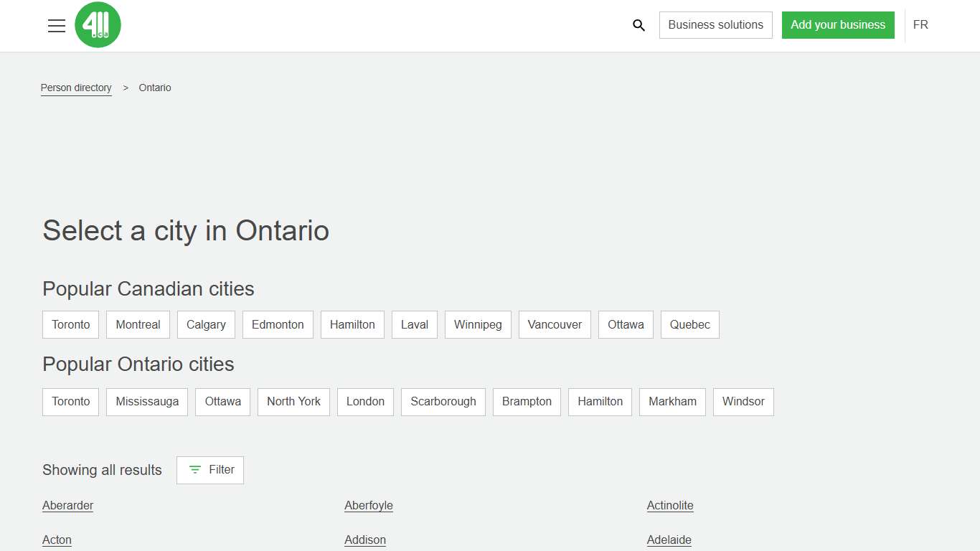Click the Addison link
The height and width of the screenshot is (551, 980).
coord(365,540)
